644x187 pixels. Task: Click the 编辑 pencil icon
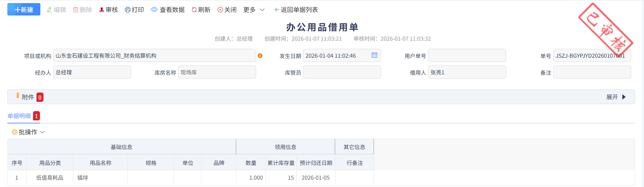point(50,10)
